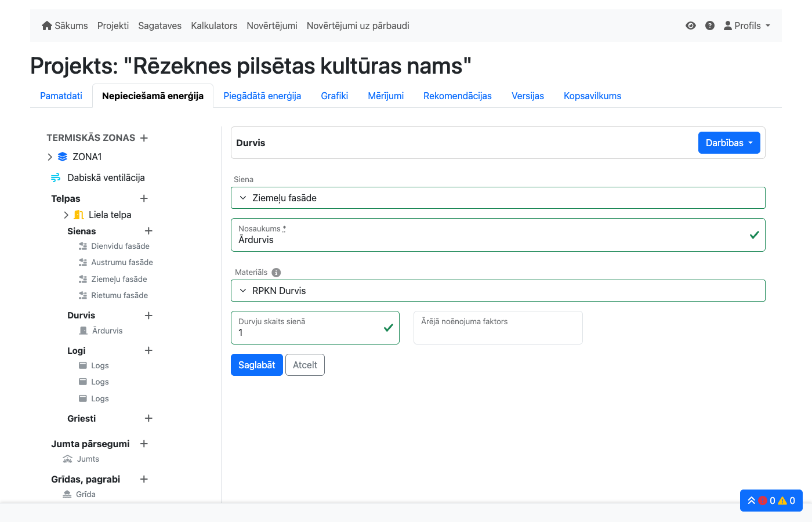This screenshot has height=522, width=812.
Task: Click the Dabiskā ventilācija airflow icon
Action: click(56, 177)
